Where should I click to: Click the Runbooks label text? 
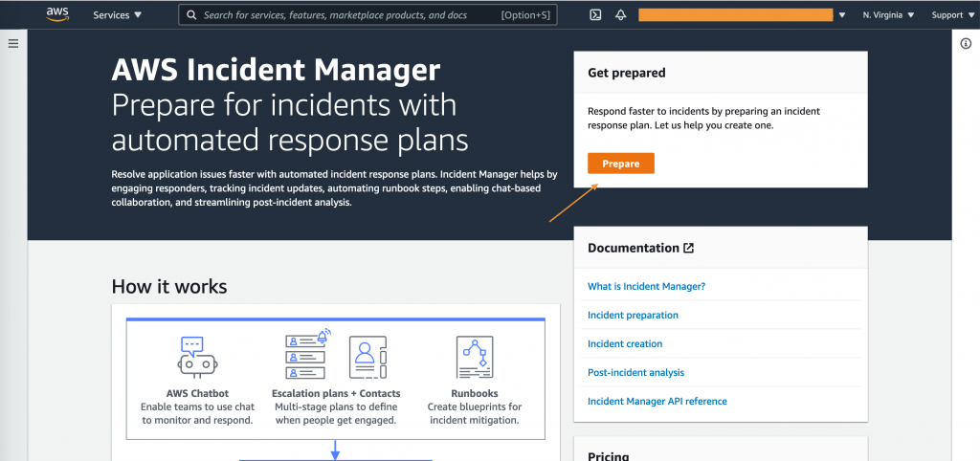[475, 393]
